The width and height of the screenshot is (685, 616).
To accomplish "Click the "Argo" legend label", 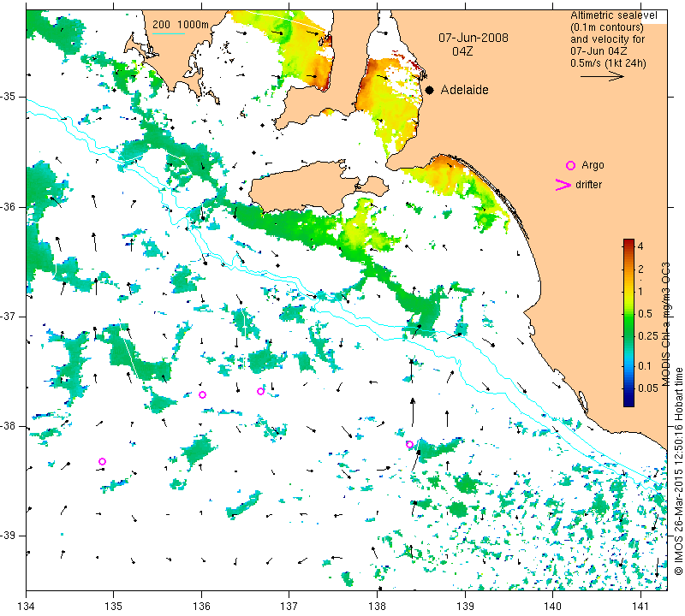I will point(593,165).
